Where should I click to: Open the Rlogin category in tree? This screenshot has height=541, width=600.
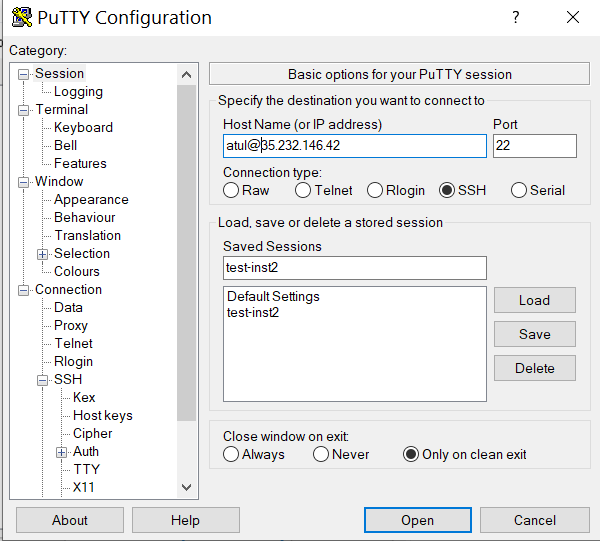click(x=73, y=362)
